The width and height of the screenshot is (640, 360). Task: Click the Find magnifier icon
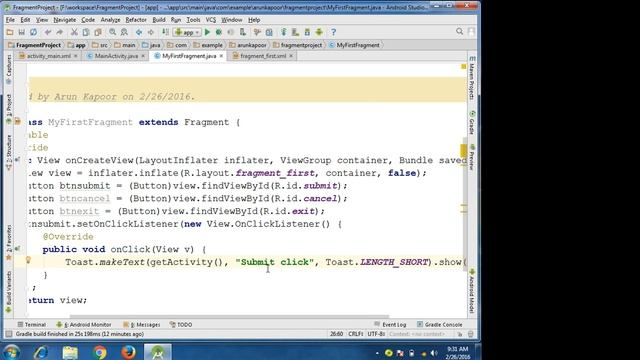112,32
